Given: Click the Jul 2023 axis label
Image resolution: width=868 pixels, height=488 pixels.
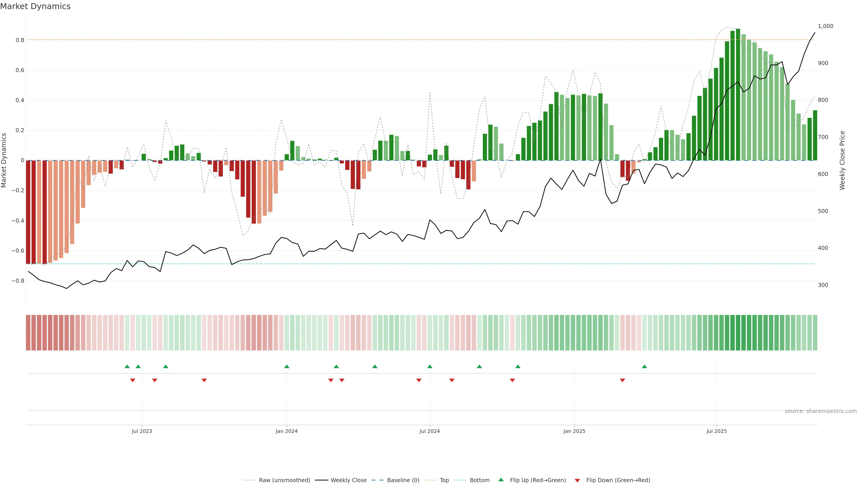Looking at the screenshot, I should point(142,431).
